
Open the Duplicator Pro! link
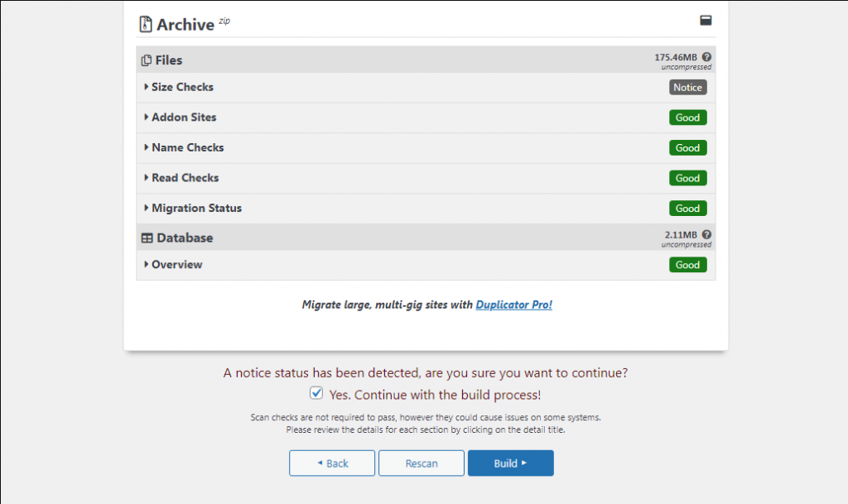(513, 305)
